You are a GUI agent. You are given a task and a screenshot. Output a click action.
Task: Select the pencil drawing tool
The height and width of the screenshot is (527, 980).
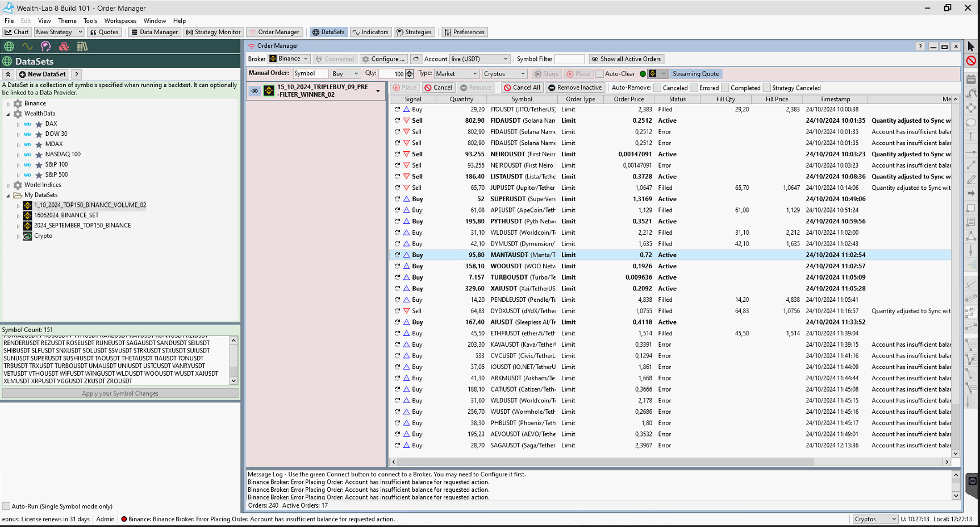point(971,180)
